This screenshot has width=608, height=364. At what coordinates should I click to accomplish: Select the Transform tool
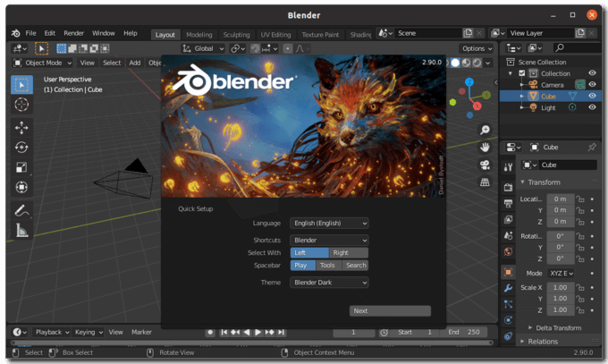[21, 188]
